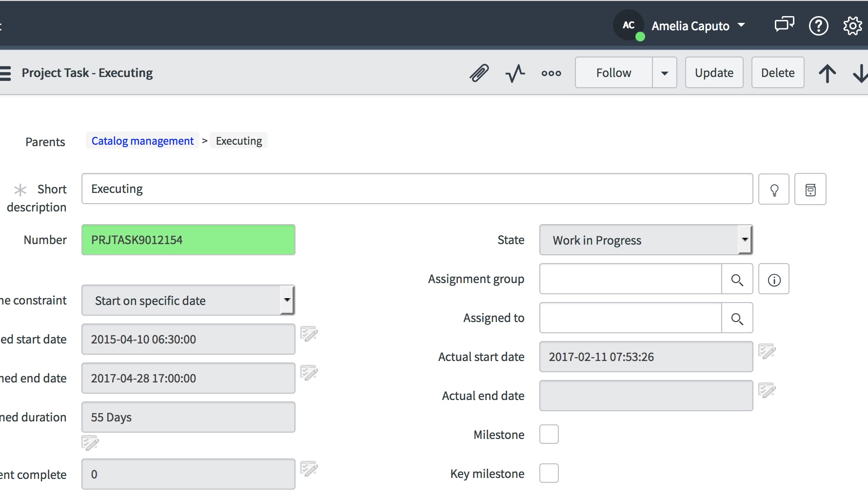Click the Short description field containing Executing
The image size is (868, 495).
417,189
